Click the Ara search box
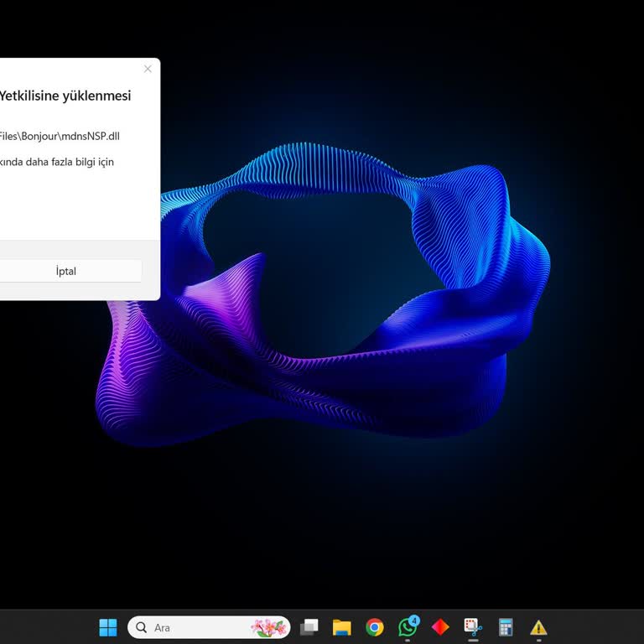Screen dimensions: 644x644 tap(209, 627)
